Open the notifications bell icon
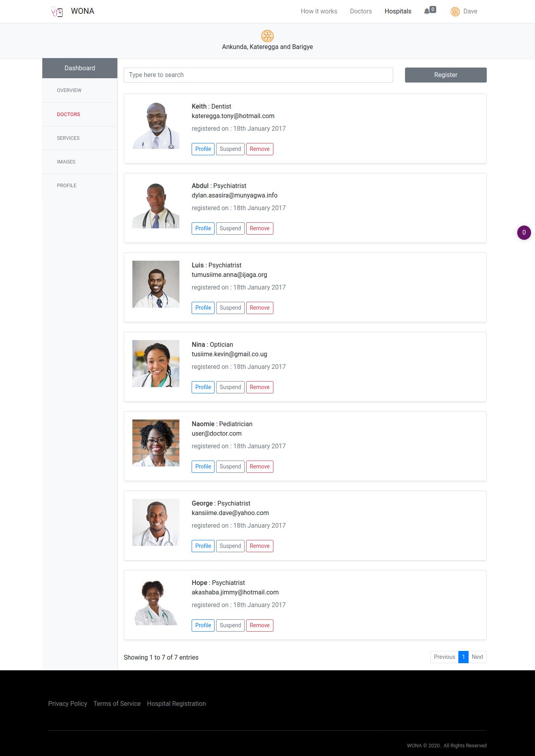The height and width of the screenshot is (756, 535). [427, 11]
